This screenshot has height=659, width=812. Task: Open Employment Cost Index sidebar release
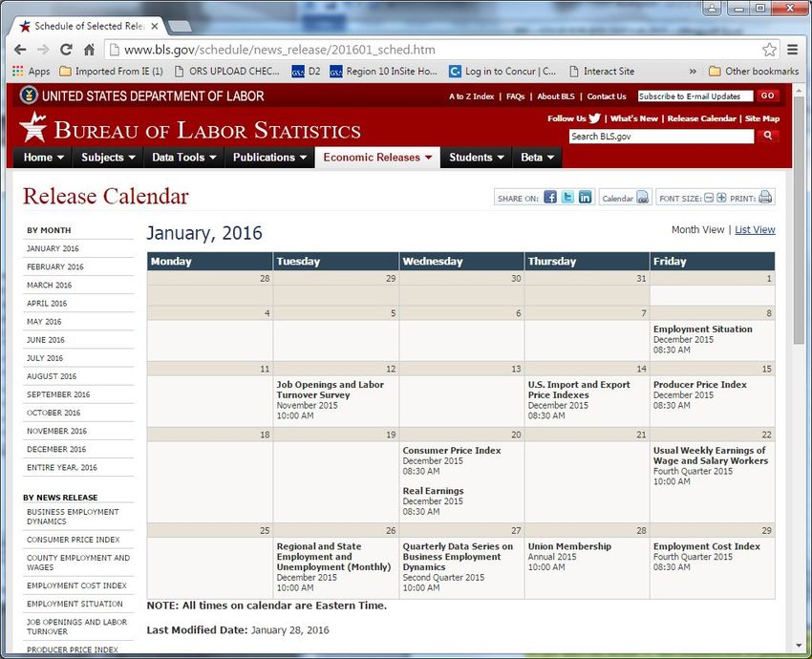point(76,585)
